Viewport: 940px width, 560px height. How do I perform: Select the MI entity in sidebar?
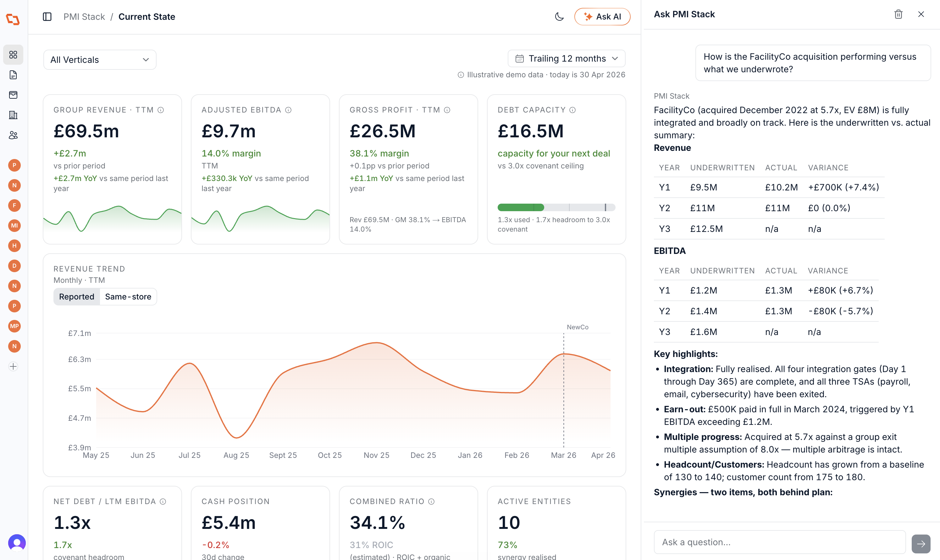[14, 226]
